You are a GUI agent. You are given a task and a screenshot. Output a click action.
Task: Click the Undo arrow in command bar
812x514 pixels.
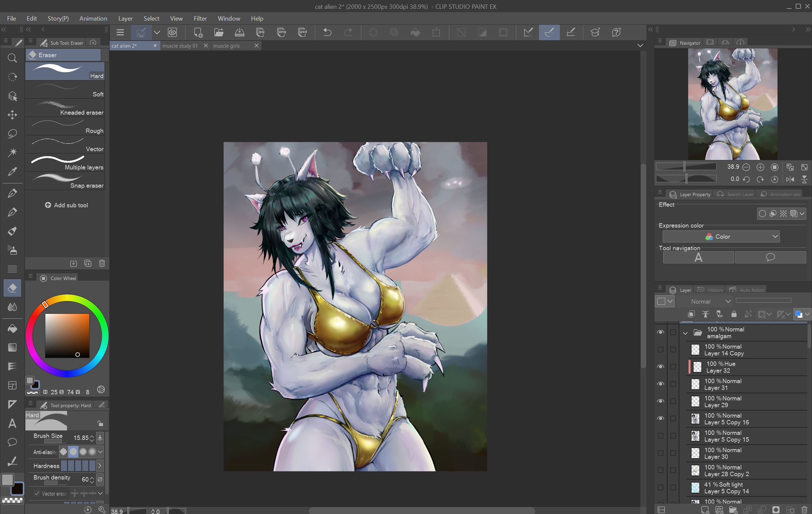coord(327,32)
